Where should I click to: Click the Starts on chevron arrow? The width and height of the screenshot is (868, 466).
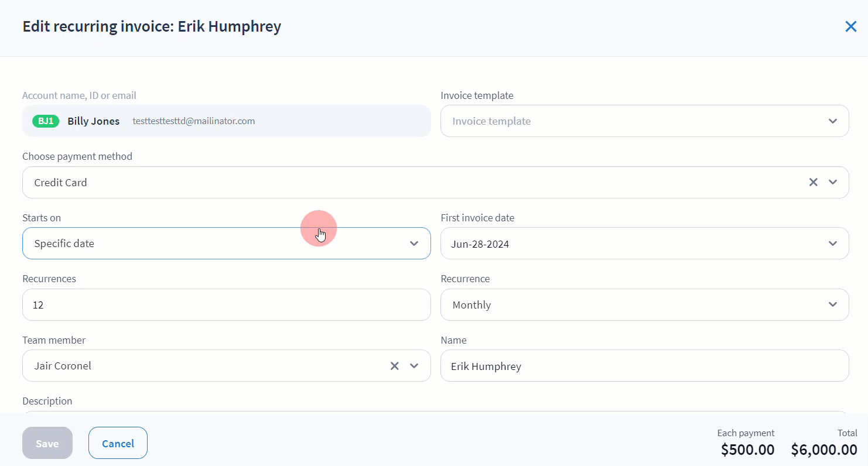click(414, 244)
